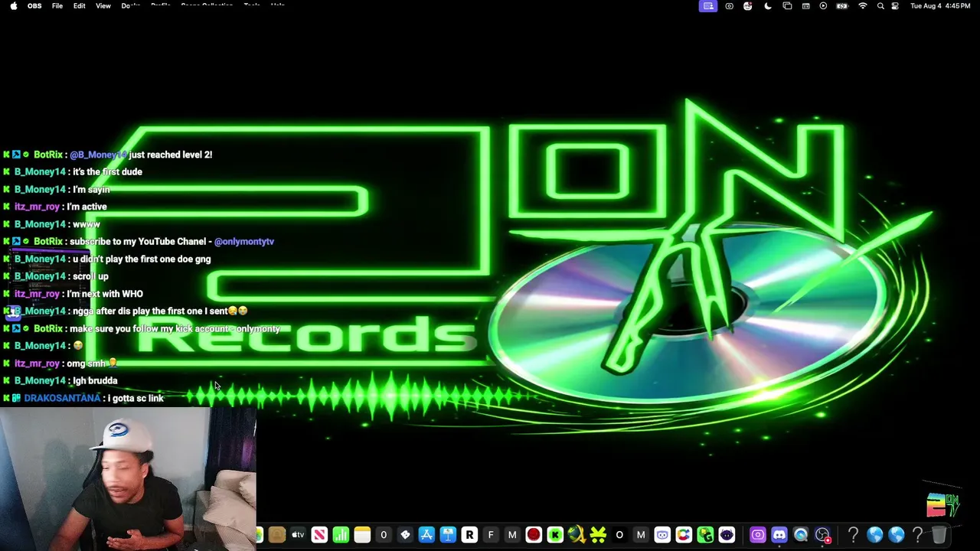Click the @B_Money14 mention in BotRix message
This screenshot has width=980, height=551.
98,155
